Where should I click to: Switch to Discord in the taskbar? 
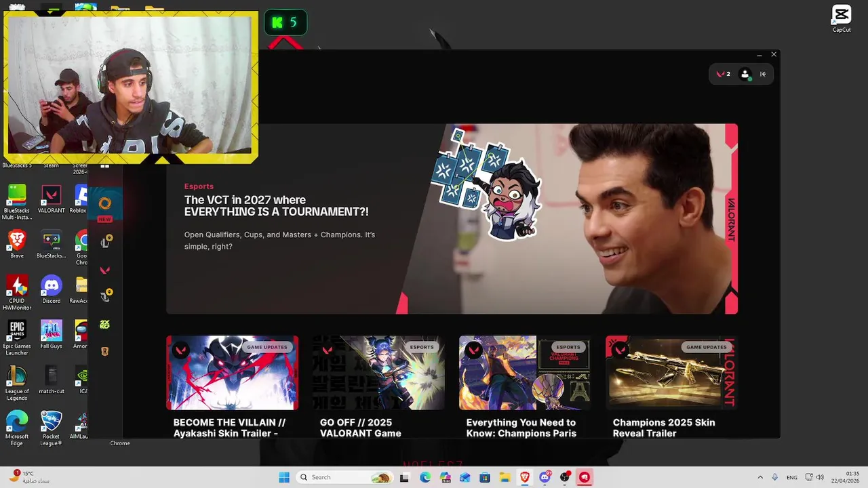coord(545,477)
